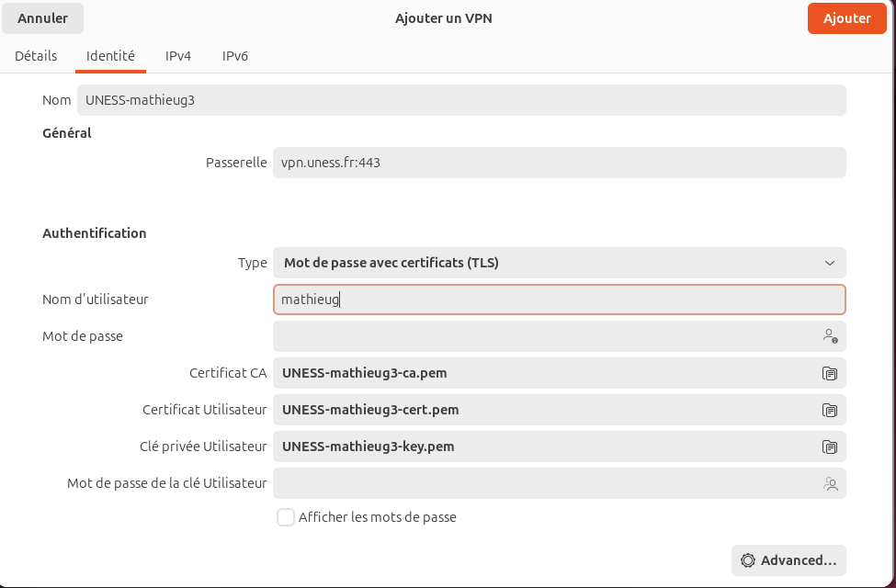Image resolution: width=896 pixels, height=588 pixels.
Task: Enable the Afficher les mots de passe checkbox
Action: [286, 517]
